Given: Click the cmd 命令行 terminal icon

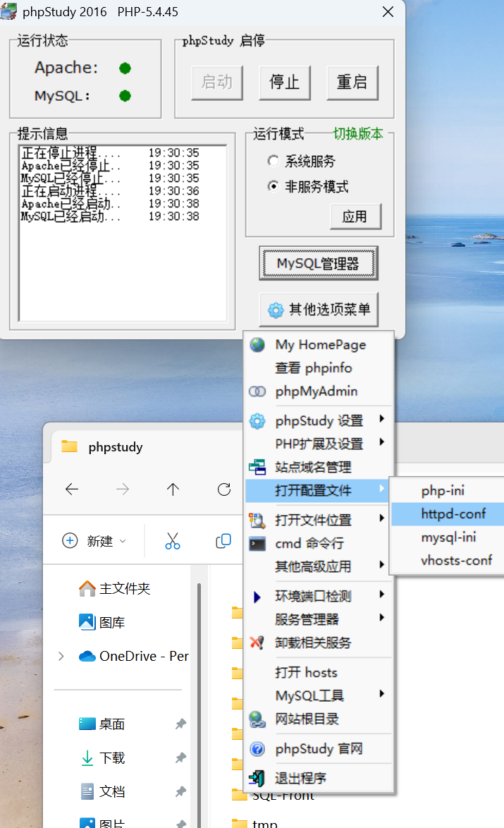Looking at the screenshot, I should tap(257, 543).
